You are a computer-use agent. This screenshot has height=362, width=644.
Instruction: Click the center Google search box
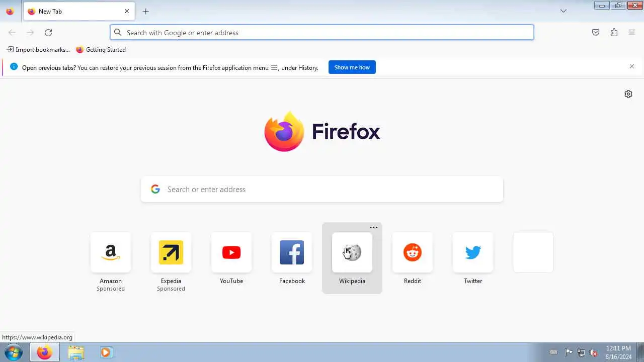pyautogui.click(x=322, y=190)
